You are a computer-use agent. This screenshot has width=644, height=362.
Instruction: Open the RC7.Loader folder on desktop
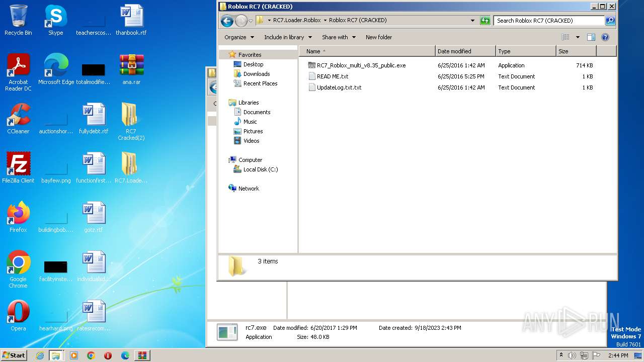(131, 168)
